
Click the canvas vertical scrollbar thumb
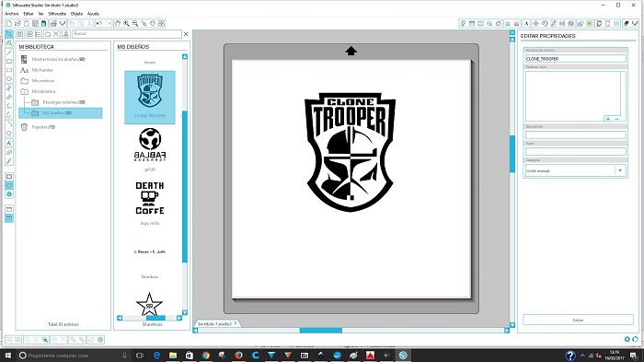[x=512, y=154]
